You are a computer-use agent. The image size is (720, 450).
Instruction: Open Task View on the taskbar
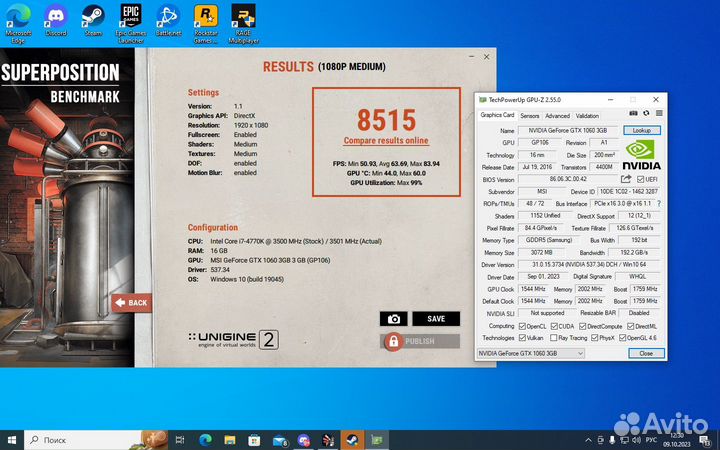[180, 440]
